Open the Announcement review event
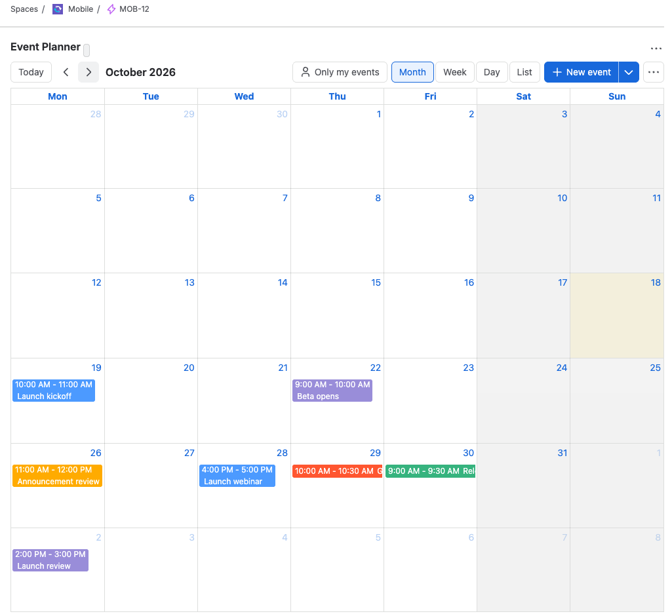Screen dimensions: 672x616 pos(58,476)
